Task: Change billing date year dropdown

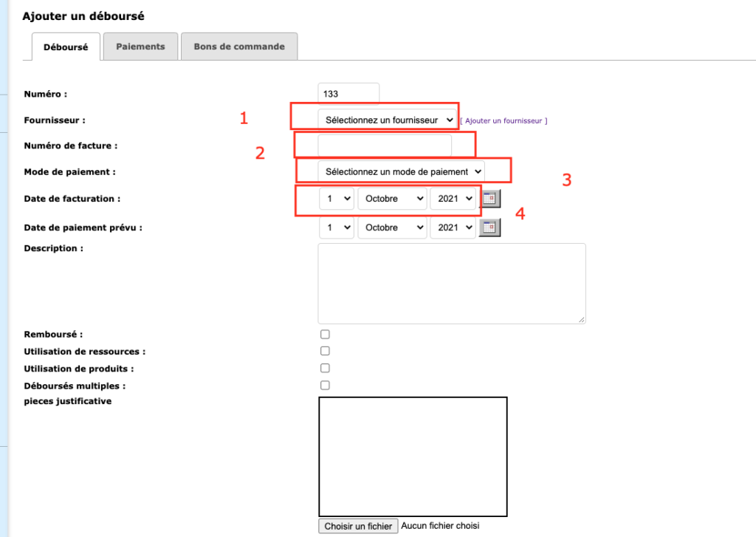Action: click(453, 199)
